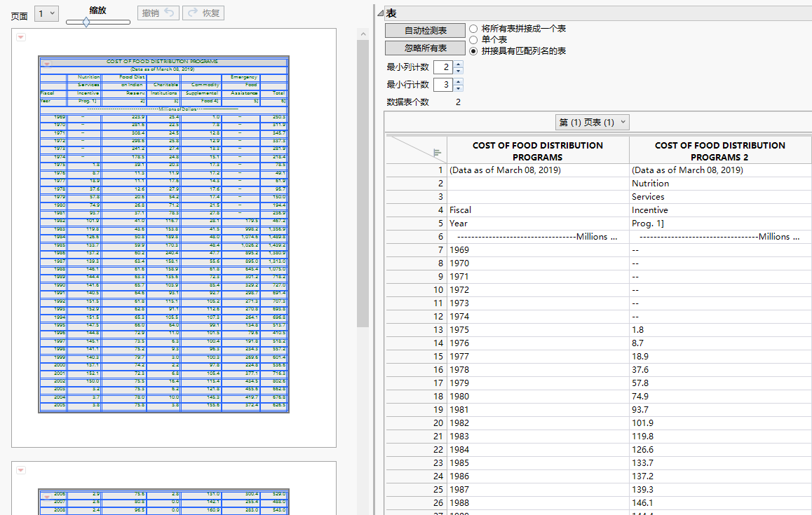The height and width of the screenshot is (515, 812).
Task: Click the 自动检测表 button
Action: pos(426,31)
